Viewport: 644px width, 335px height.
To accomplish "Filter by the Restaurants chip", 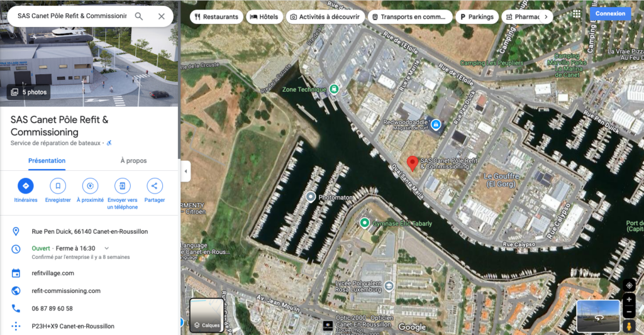I will [216, 17].
